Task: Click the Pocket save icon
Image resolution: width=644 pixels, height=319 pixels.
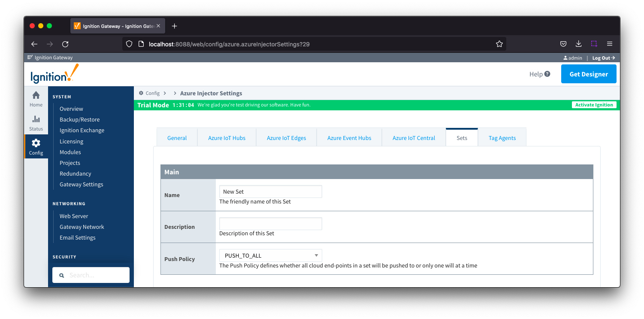Action: [x=563, y=44]
